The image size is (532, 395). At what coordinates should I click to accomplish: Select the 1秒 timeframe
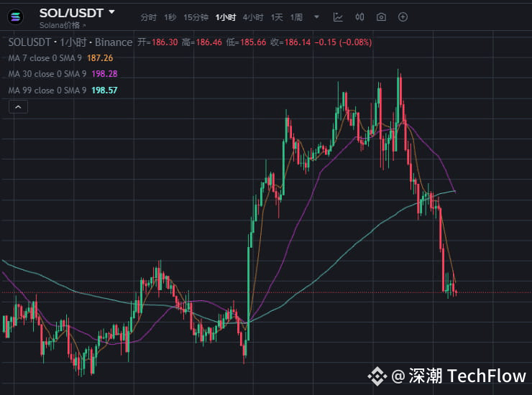pos(170,17)
